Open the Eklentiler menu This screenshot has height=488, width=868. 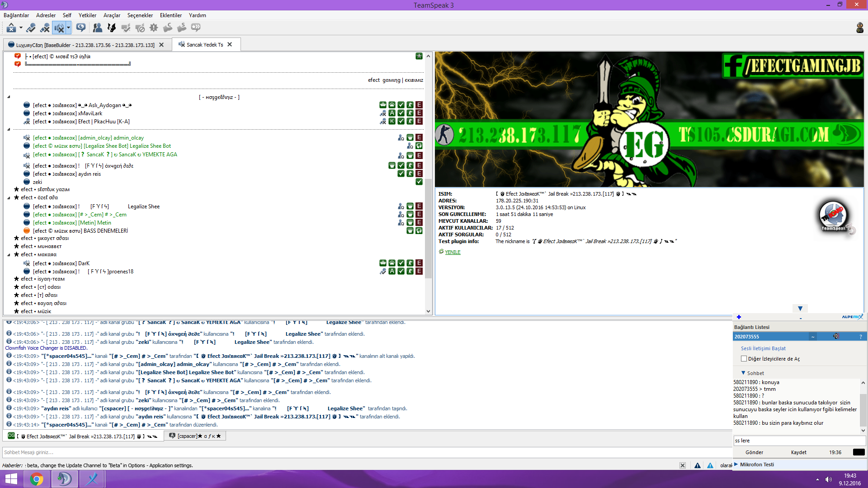(171, 15)
